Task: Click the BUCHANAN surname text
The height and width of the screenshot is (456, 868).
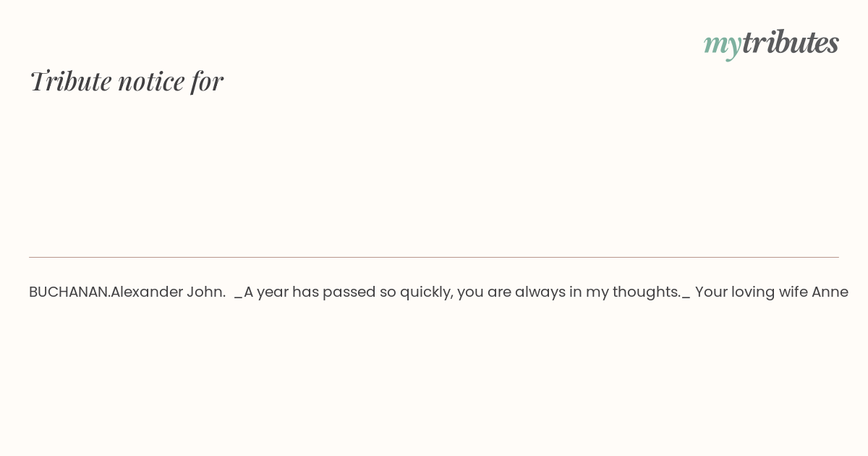Action: pos(68,292)
